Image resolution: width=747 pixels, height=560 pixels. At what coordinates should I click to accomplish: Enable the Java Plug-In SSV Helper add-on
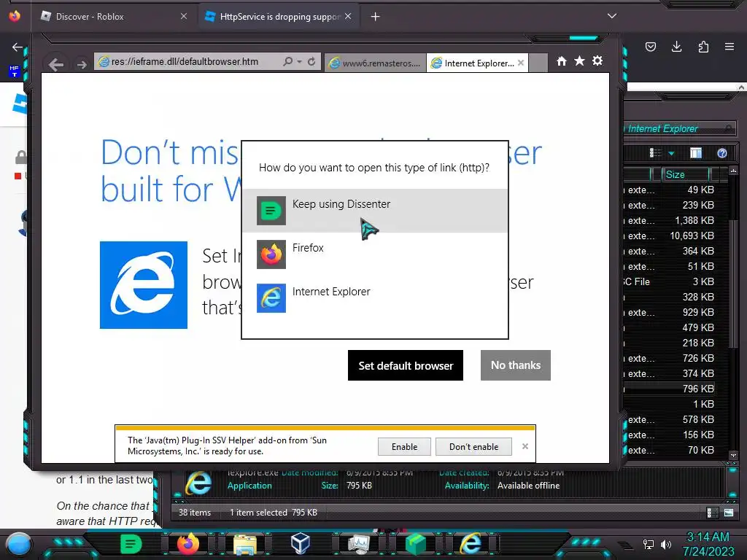pos(404,447)
